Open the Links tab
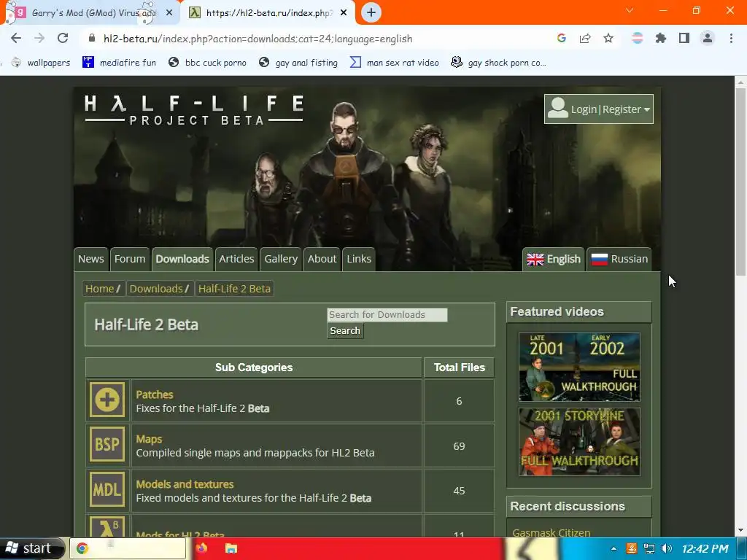The height and width of the screenshot is (560, 747). pyautogui.click(x=359, y=259)
